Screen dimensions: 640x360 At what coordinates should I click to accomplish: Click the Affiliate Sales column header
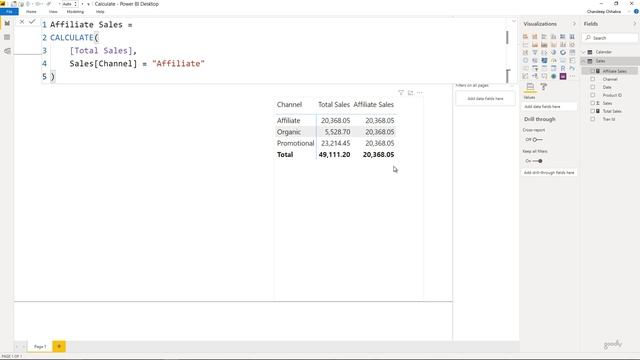[x=373, y=104]
